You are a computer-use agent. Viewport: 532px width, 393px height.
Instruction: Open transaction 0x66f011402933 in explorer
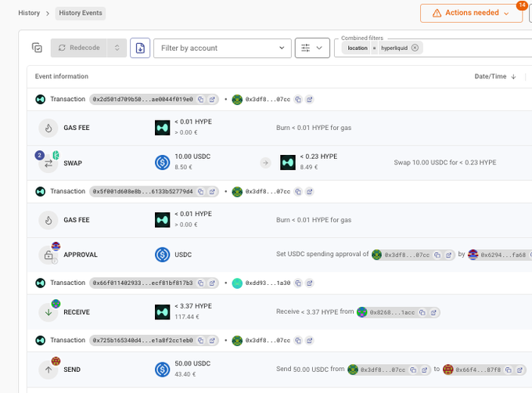click(x=212, y=283)
